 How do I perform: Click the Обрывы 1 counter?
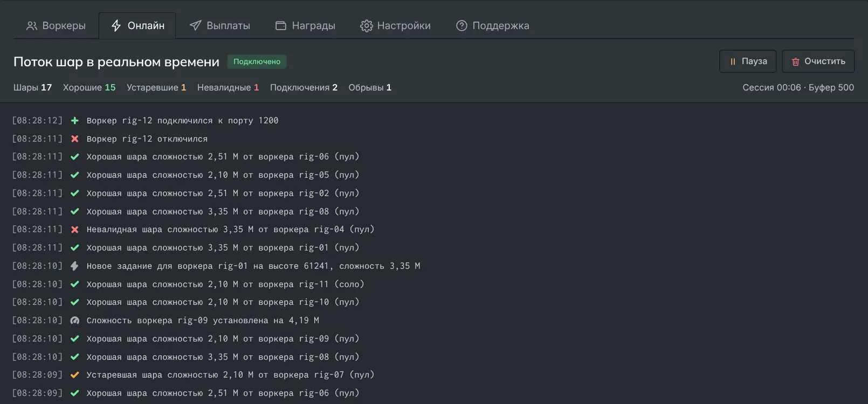pyautogui.click(x=370, y=87)
